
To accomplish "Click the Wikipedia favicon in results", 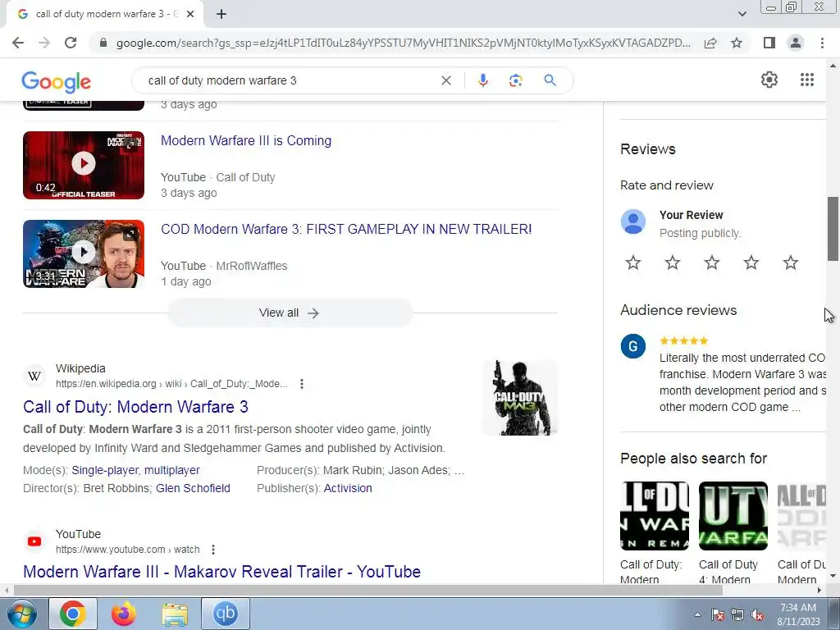I will coord(34,376).
